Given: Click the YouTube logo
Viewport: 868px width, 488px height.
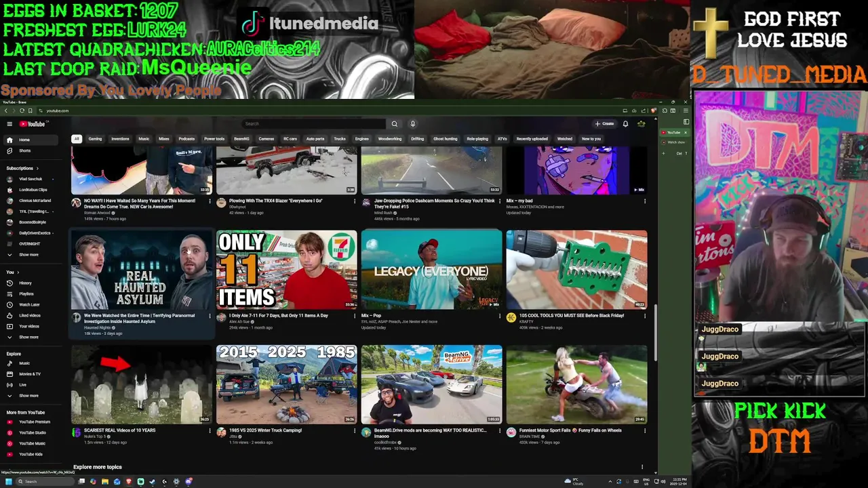Looking at the screenshot, I should (x=32, y=124).
